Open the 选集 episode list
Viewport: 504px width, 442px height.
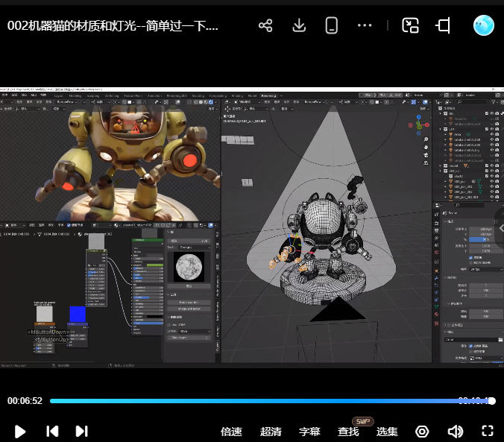[387, 432]
